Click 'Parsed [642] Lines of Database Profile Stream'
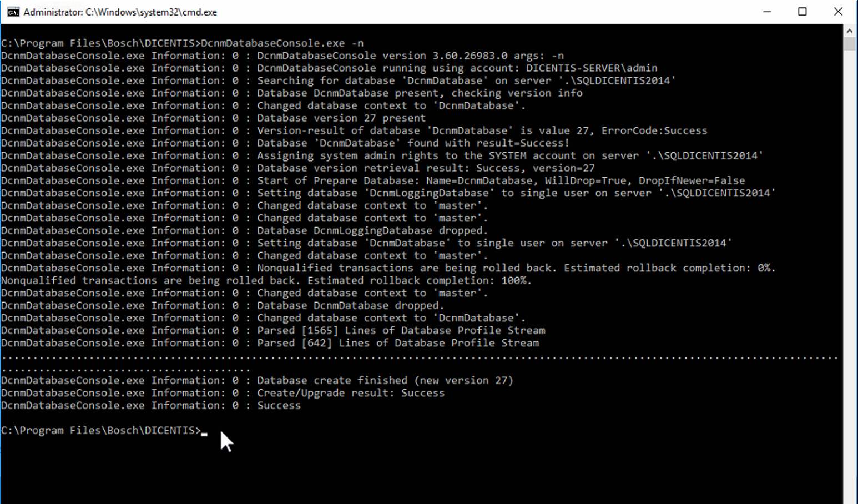Screen dimensions: 858x504 (398, 343)
